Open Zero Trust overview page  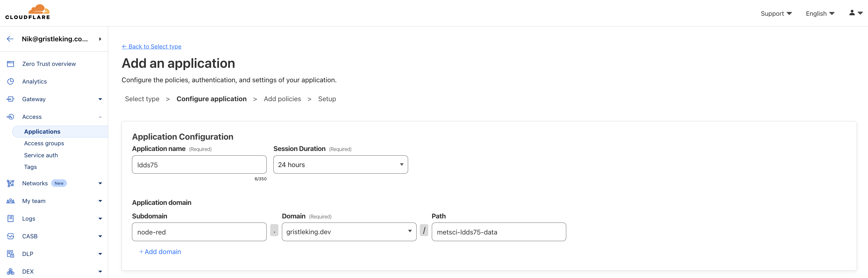pyautogui.click(x=49, y=64)
